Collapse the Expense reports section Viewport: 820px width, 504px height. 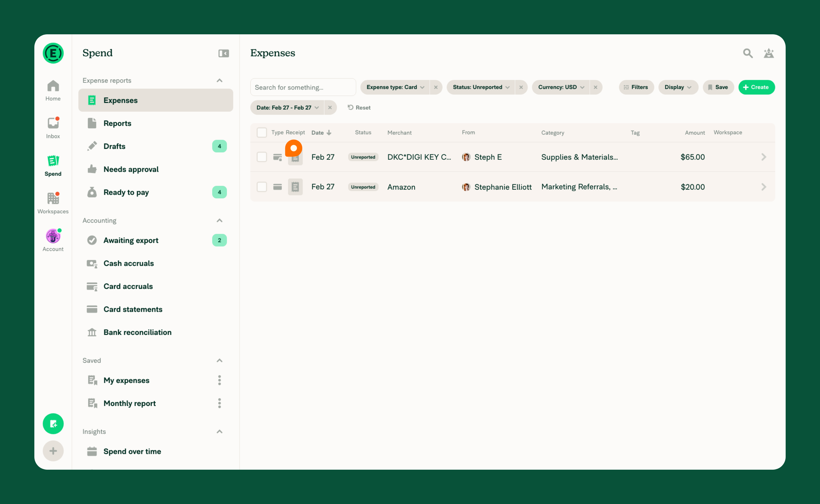[219, 81]
